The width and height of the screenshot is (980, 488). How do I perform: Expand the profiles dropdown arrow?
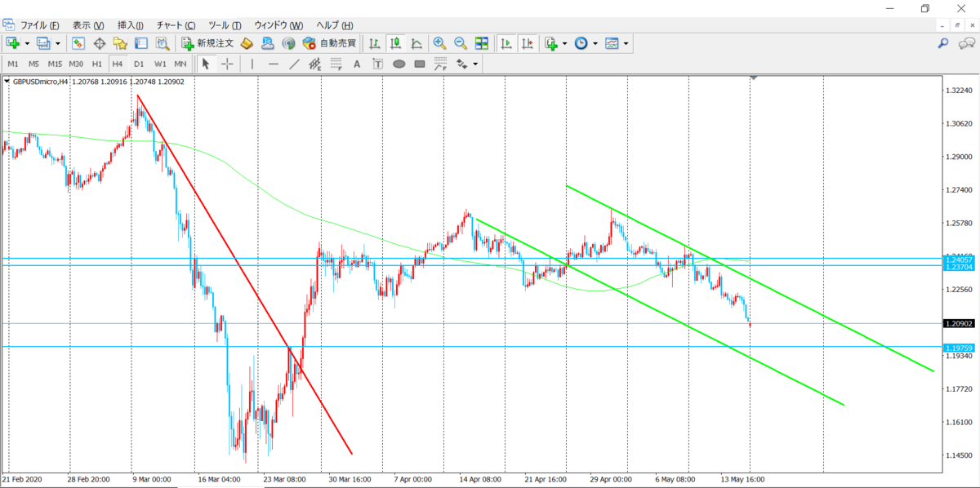pos(57,43)
